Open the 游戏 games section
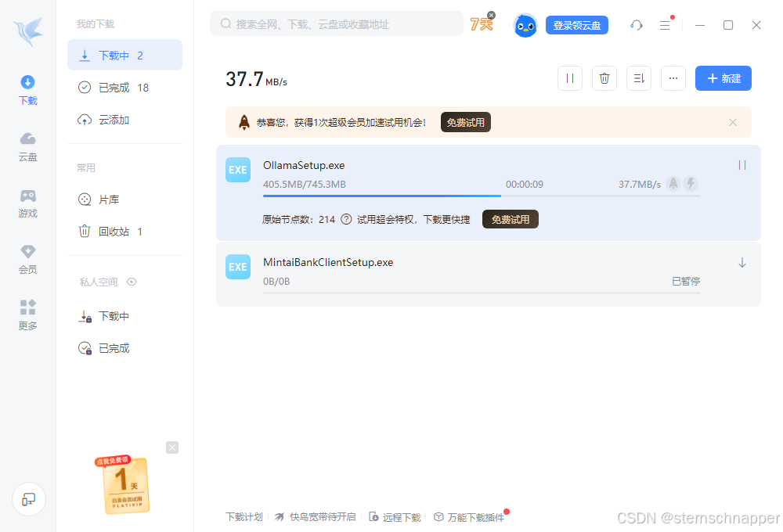The image size is (783, 532). point(28,203)
